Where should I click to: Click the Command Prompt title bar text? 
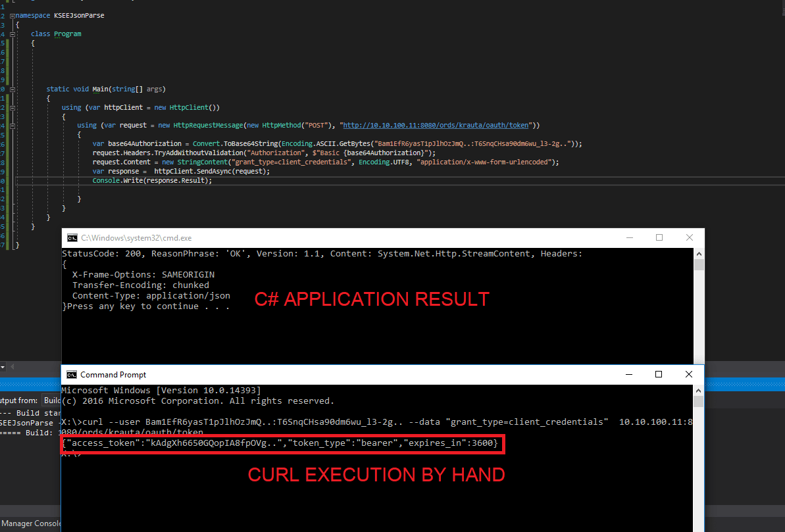pos(113,375)
